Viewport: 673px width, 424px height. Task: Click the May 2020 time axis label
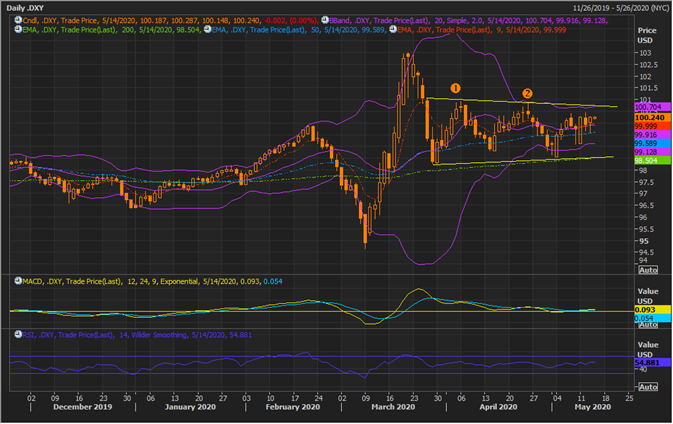[x=593, y=407]
